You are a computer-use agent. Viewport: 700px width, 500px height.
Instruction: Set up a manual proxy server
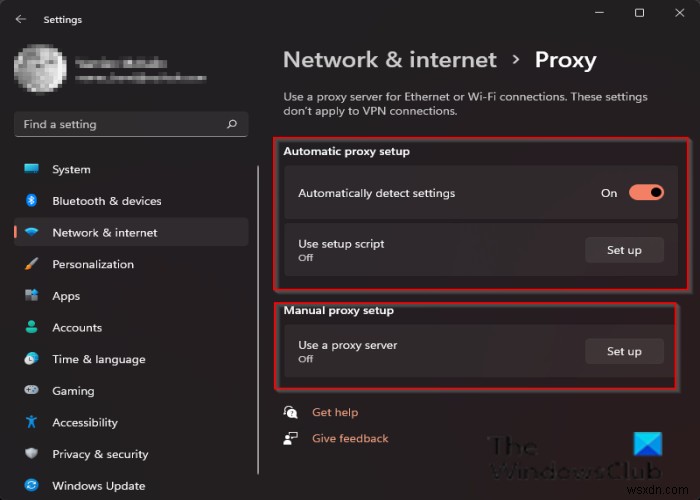coord(624,351)
